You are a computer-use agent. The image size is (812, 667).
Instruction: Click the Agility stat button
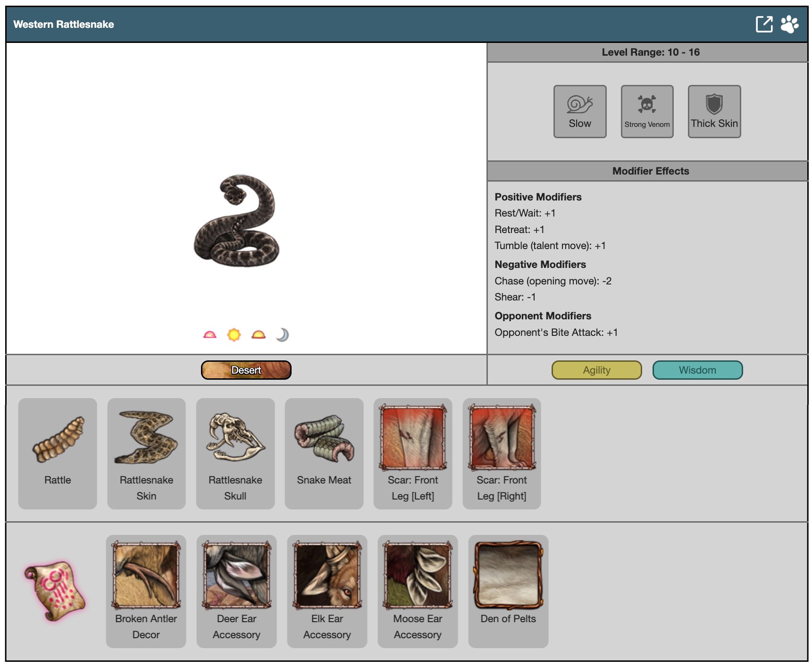click(596, 370)
